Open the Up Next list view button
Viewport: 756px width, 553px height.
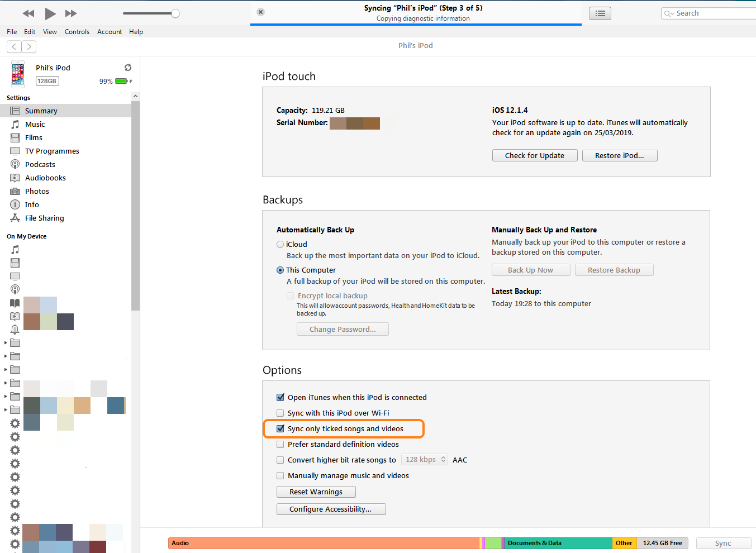600,13
